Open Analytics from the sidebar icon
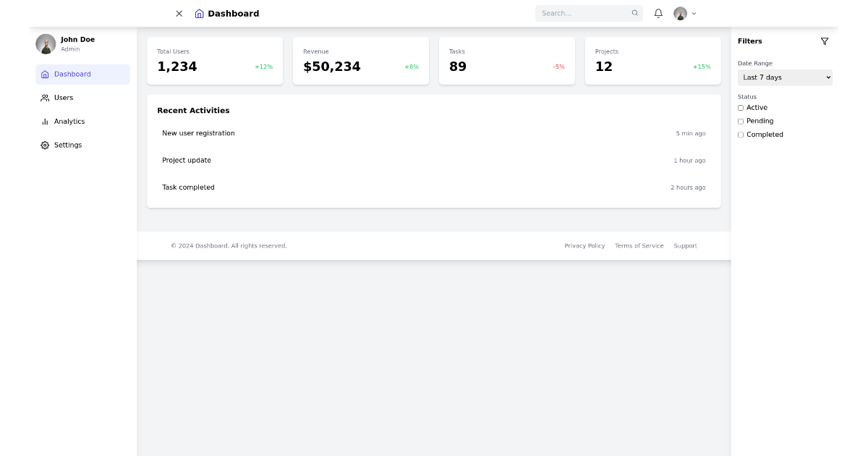The height and width of the screenshot is (456, 868). point(45,121)
